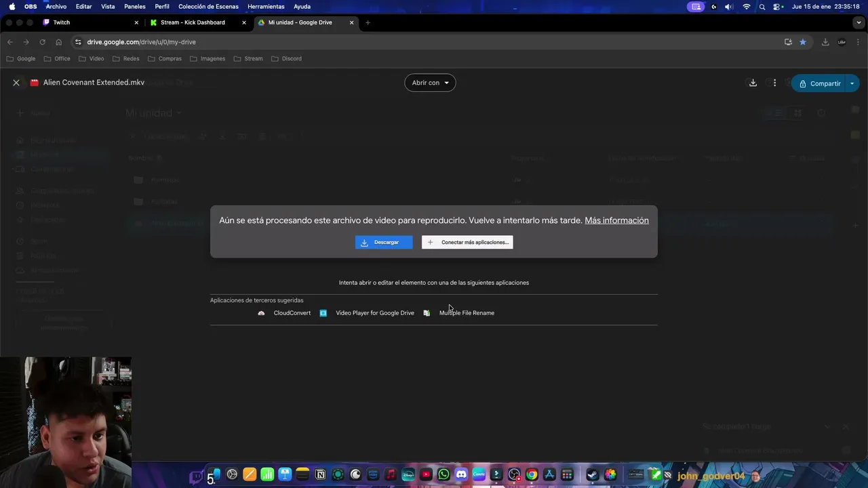Open the Redes bookmarks folder
The width and height of the screenshot is (868, 488).
[126, 58]
